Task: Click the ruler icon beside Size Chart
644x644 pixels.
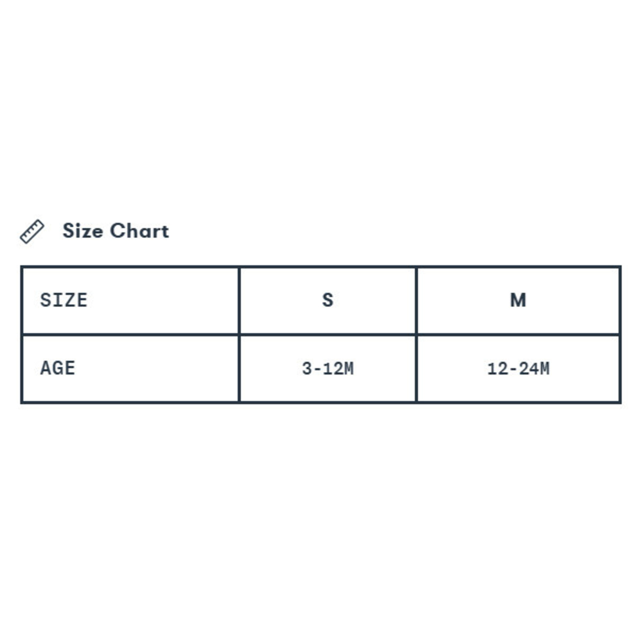Action: pos(32,232)
